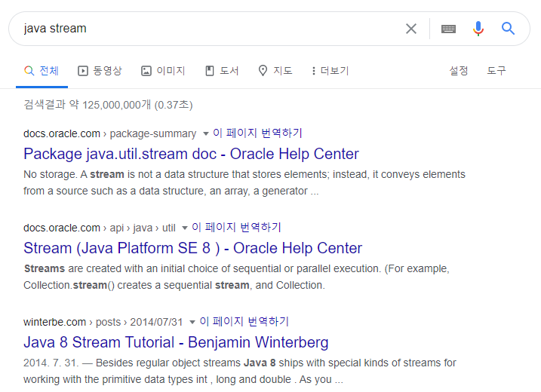This screenshot has width=541, height=392.
Task: Expand dropdown arrow beside api › java › util
Action: [x=185, y=228]
